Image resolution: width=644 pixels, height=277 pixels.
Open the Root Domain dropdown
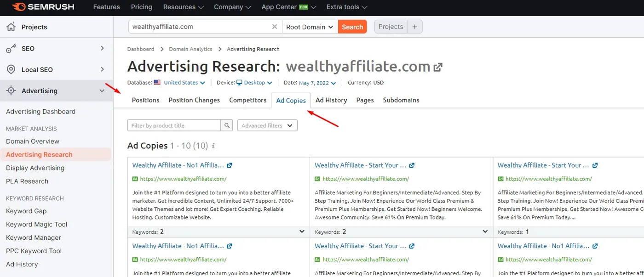click(x=310, y=27)
